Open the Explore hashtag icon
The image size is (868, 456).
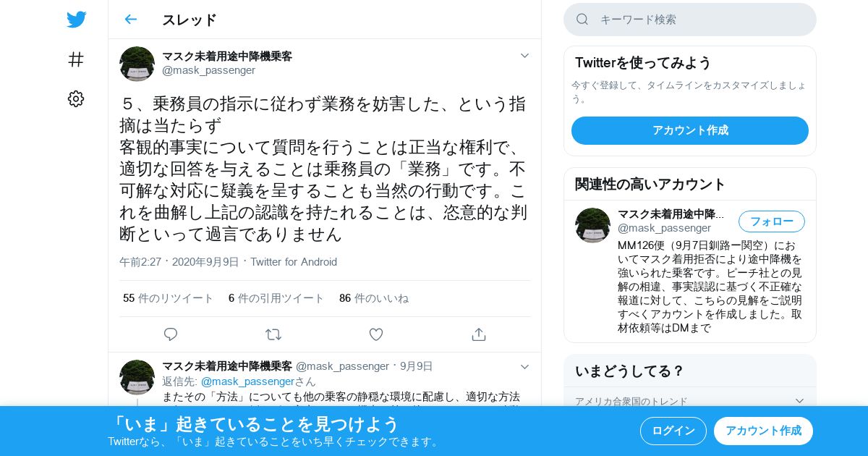click(x=76, y=59)
